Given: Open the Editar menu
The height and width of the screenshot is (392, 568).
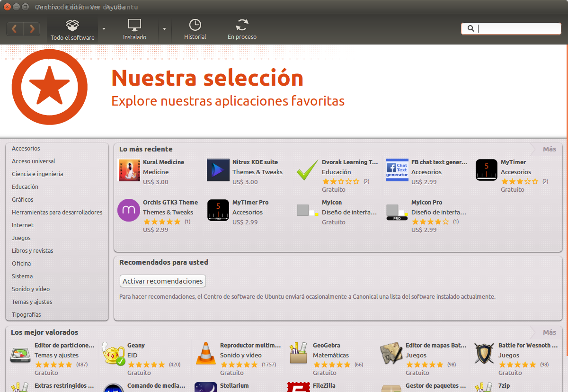Looking at the screenshot, I should click(x=75, y=7).
